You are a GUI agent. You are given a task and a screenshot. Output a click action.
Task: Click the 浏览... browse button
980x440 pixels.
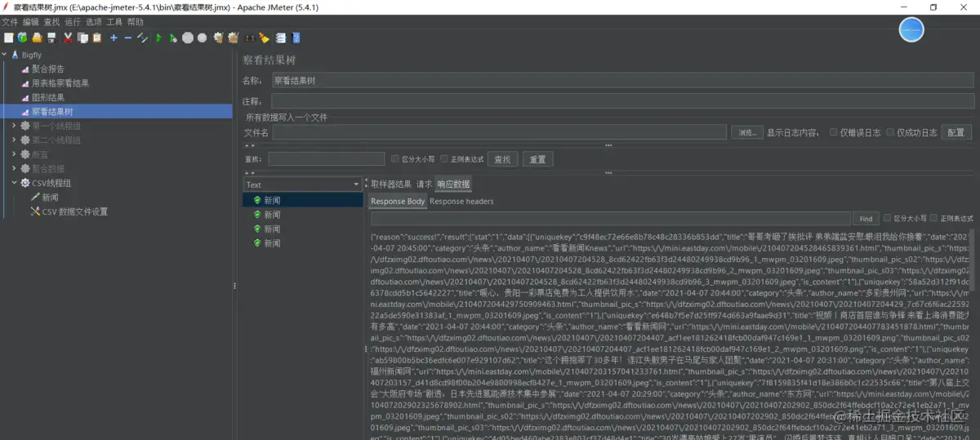point(747,132)
